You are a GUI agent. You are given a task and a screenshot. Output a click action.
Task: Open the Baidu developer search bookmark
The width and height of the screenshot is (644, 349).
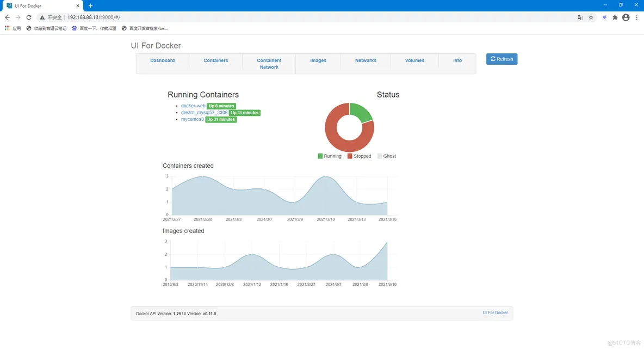tap(145, 28)
